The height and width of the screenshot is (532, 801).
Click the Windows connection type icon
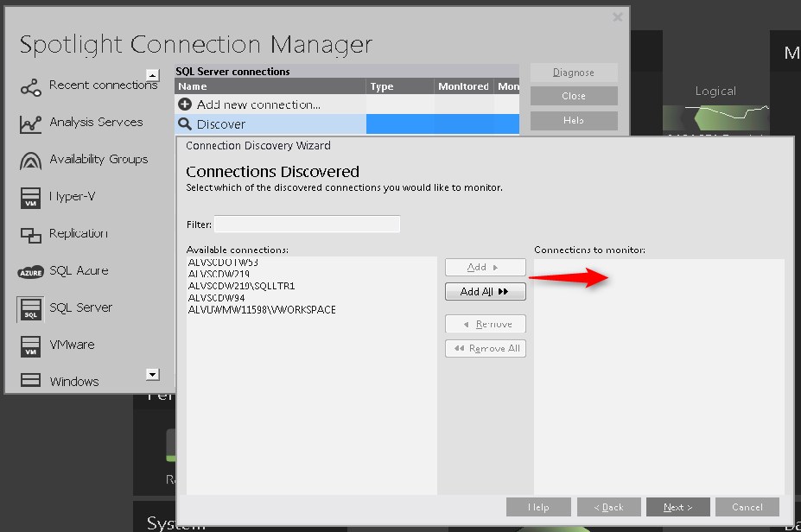click(30, 381)
